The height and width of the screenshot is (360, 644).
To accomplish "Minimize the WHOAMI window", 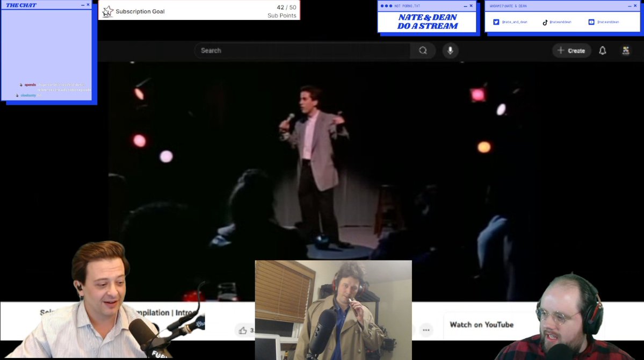I will coord(629,6).
